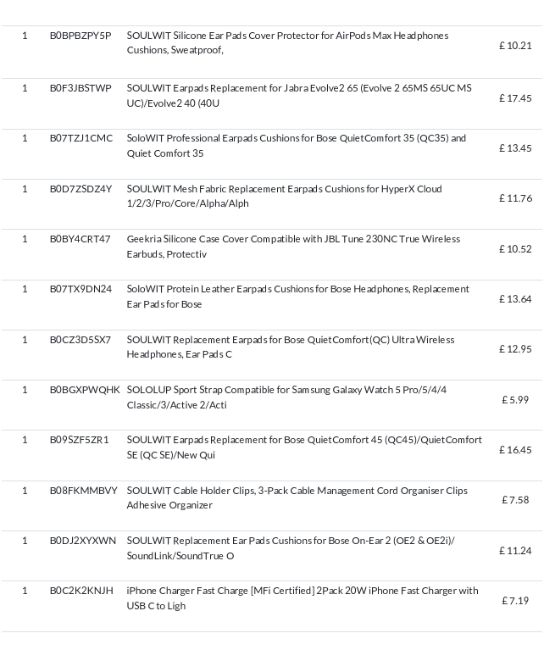This screenshot has height=650, width=544.
Task: Open SoloWIT Professional Earpads for Bose QC35
Action: [x=296, y=146]
